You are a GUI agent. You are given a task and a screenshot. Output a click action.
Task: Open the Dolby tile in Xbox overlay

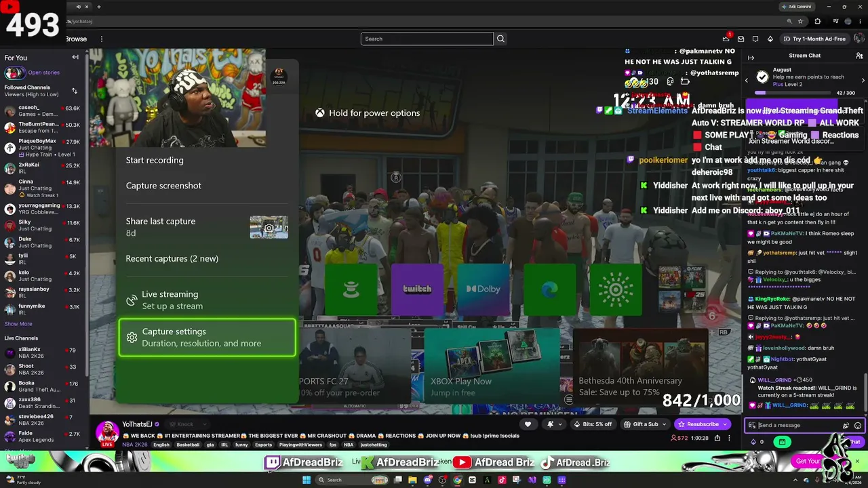pyautogui.click(x=484, y=289)
